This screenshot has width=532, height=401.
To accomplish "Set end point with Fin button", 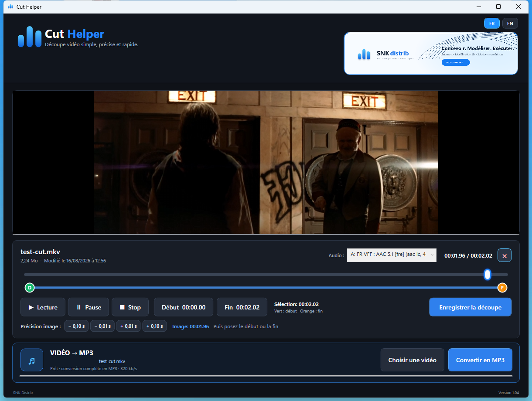I will (x=242, y=307).
